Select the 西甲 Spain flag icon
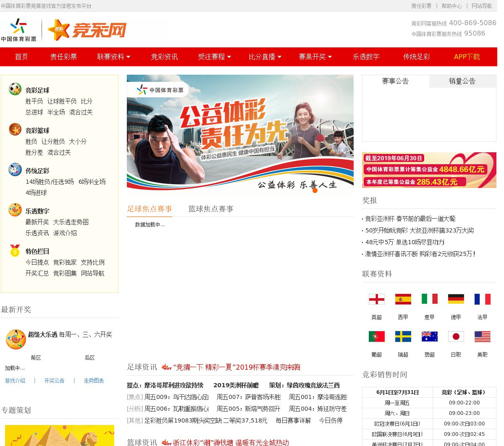This screenshot has width=504, height=446. click(403, 299)
